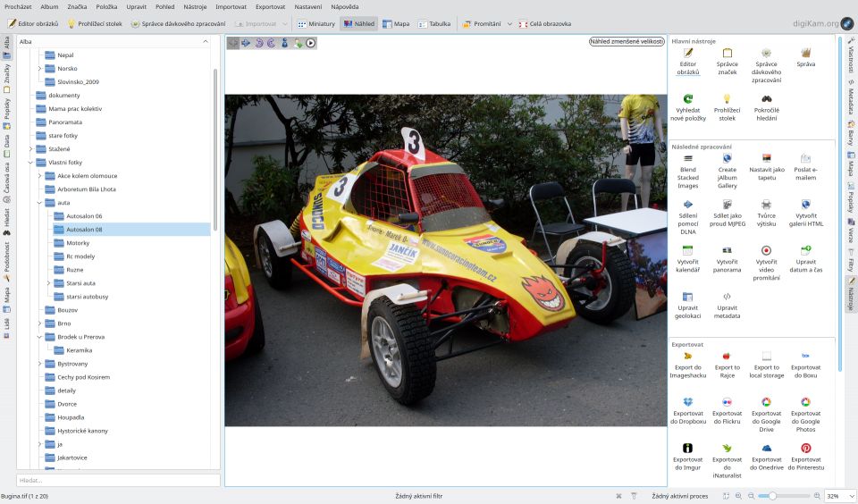Open the 32% zoom level dropdown
The width and height of the screenshot is (858, 504).
[x=840, y=496]
